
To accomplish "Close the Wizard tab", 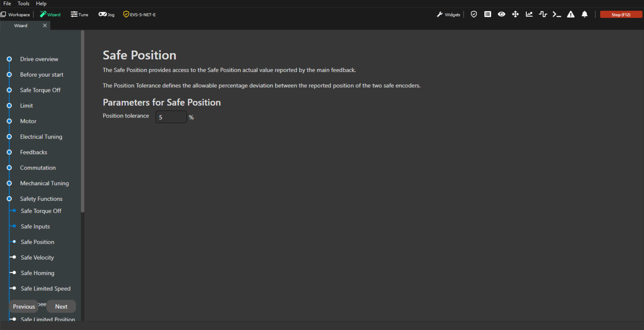I will pos(45,26).
